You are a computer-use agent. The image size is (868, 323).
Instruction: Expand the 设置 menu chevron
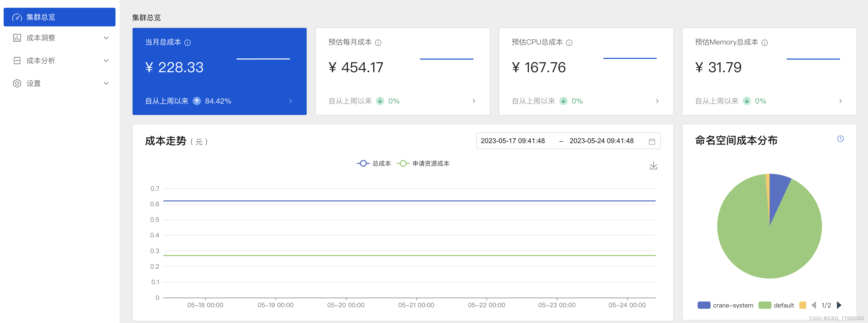(x=106, y=84)
